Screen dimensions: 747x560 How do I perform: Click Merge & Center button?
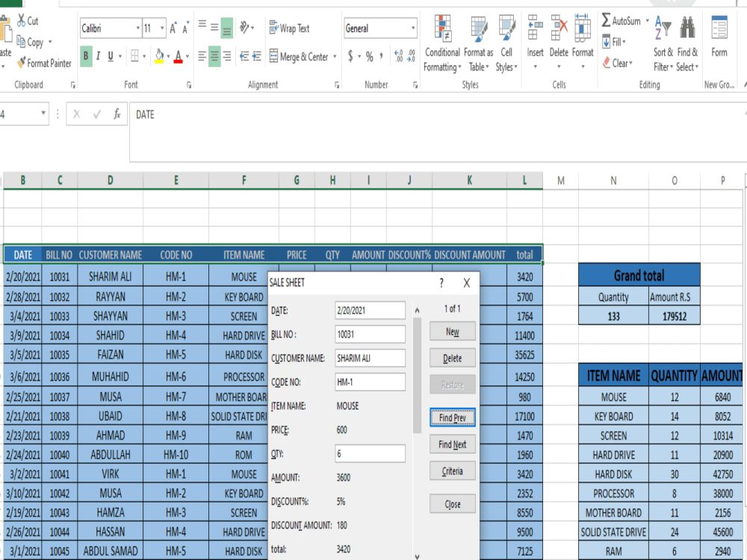coord(300,56)
